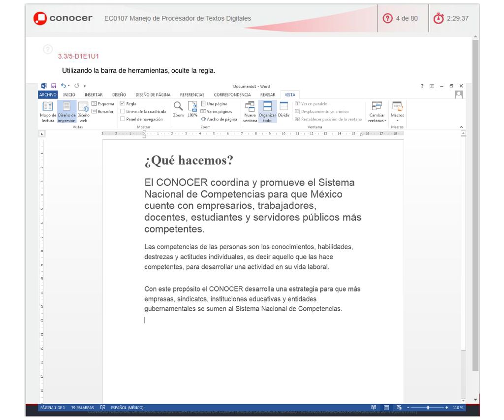Image resolution: width=504 pixels, height=420 pixels.
Task: Click the Word Help question mark
Action: [422, 86]
